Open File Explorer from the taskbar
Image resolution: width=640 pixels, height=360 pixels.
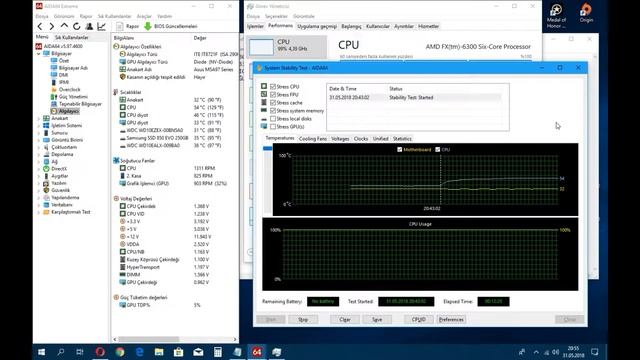point(159,352)
